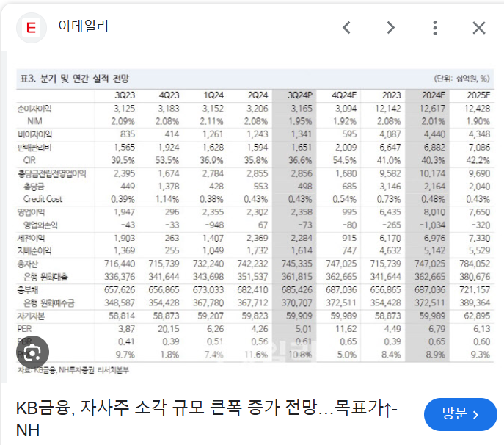Click the NIM row label

(x=34, y=121)
